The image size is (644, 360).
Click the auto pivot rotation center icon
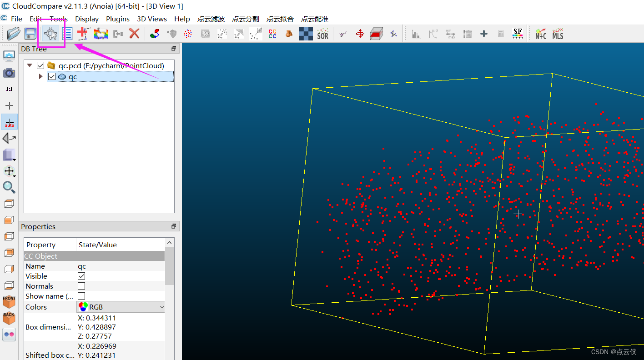[9, 122]
